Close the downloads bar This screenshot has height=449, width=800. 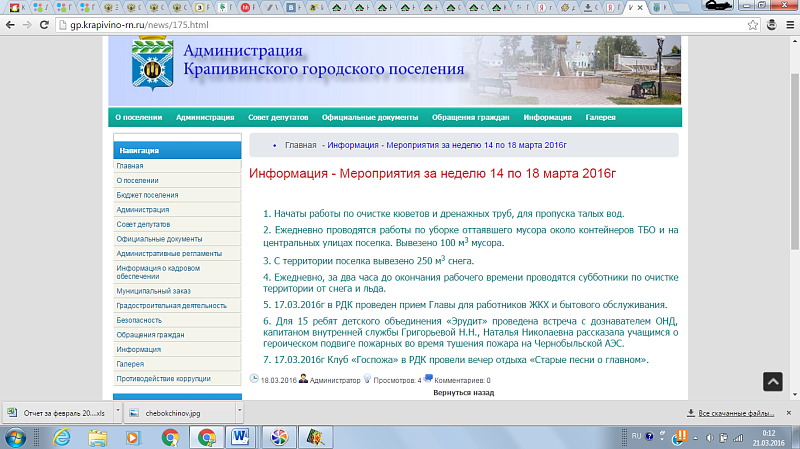tap(789, 413)
